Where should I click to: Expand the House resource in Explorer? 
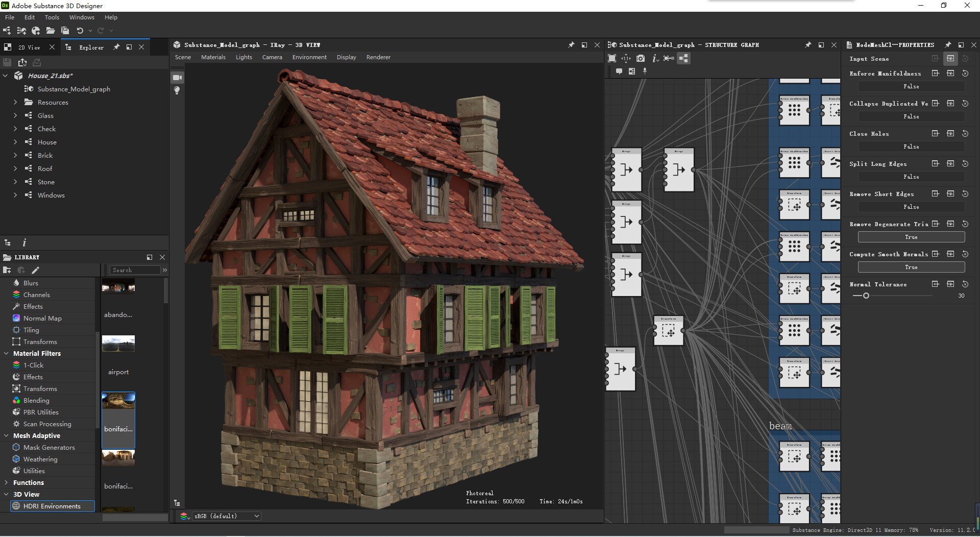point(15,142)
